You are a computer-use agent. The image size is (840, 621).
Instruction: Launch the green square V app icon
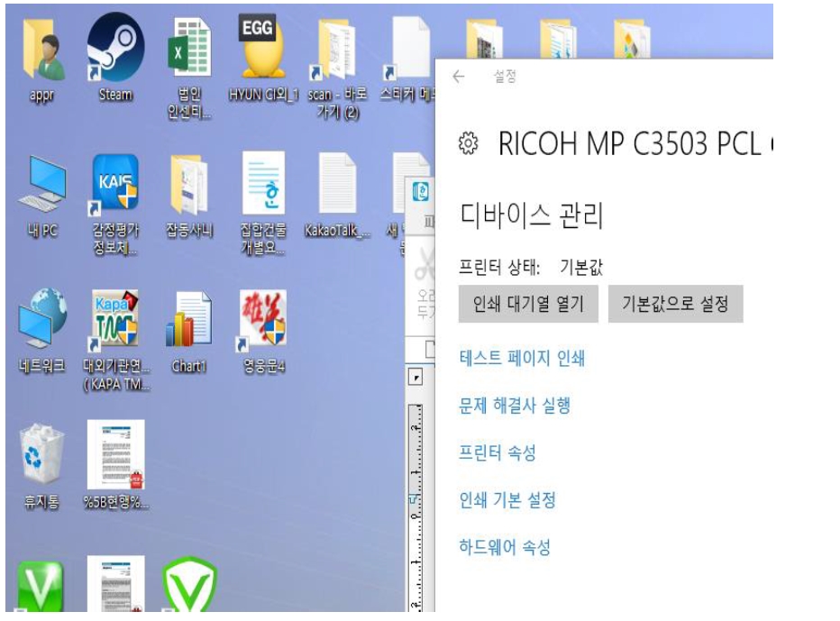click(x=41, y=586)
